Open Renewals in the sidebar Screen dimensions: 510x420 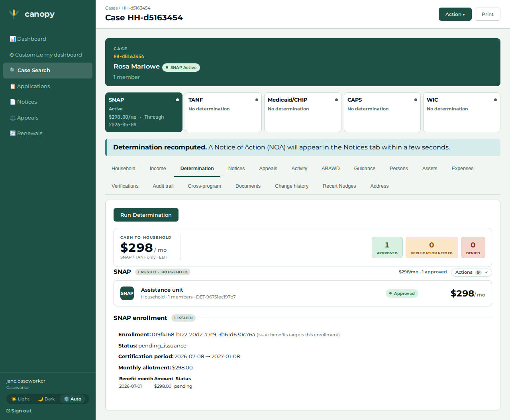[48, 133]
